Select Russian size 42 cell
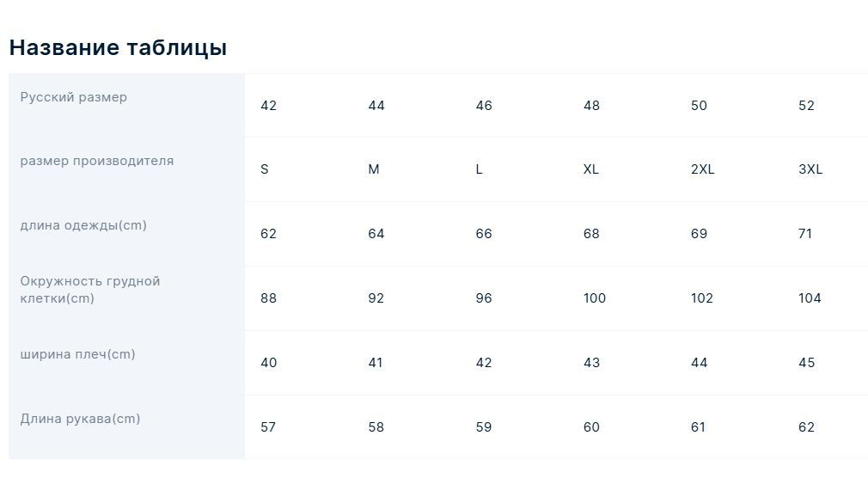Image resolution: width=868 pixels, height=503 pixels. tap(268, 105)
